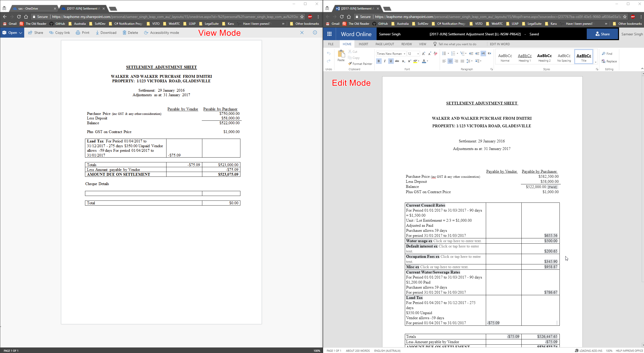Screen dimensions: 644x353
Task: Open the FILE menu in Word Online
Action: click(x=331, y=44)
